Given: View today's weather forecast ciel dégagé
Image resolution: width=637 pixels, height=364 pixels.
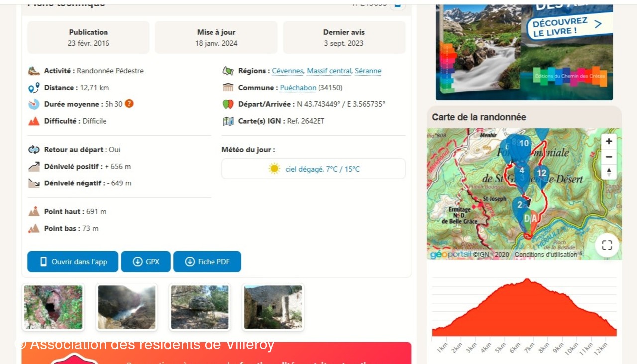Looking at the screenshot, I should pyautogui.click(x=314, y=169).
